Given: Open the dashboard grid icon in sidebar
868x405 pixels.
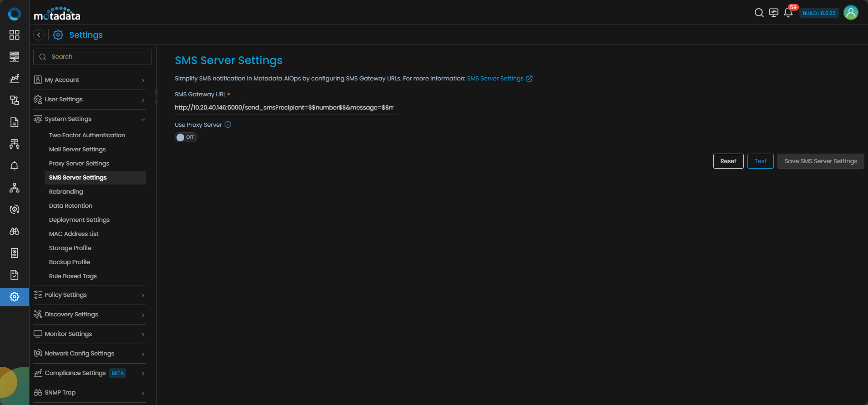Looking at the screenshot, I should [15, 35].
